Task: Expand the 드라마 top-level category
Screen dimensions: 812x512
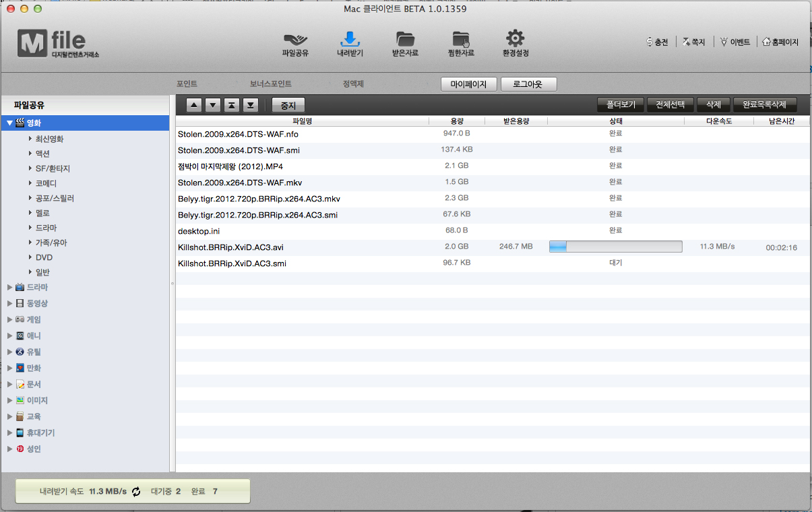Action: [x=9, y=288]
